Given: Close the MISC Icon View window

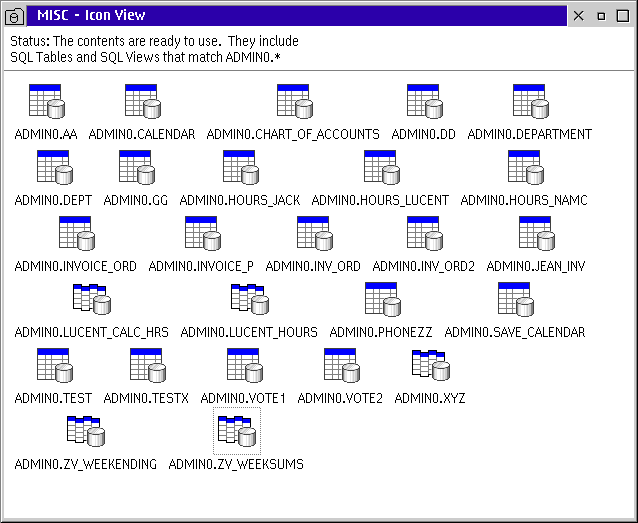Looking at the screenshot, I should (578, 16).
